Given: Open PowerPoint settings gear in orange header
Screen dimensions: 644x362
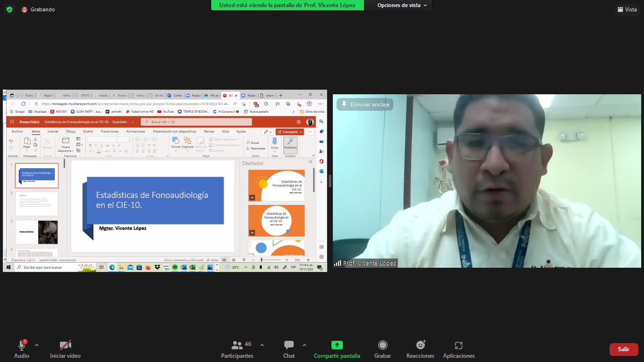Looking at the screenshot, I should (298, 122).
